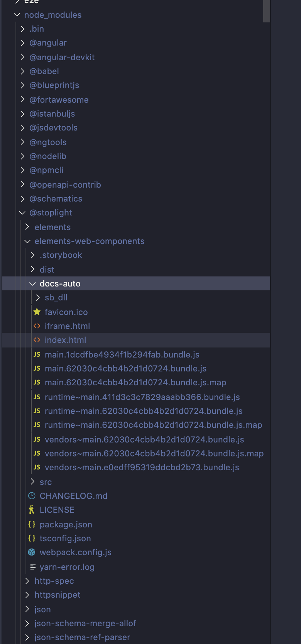
Task: Click the JSON icon beside tsconfig.json
Action: tap(31, 538)
